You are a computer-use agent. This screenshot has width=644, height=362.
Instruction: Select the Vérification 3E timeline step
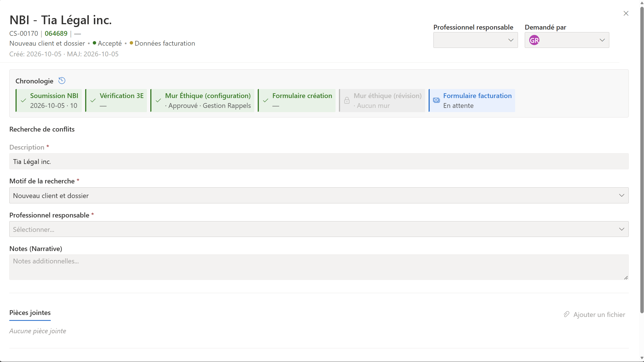pyautogui.click(x=116, y=101)
